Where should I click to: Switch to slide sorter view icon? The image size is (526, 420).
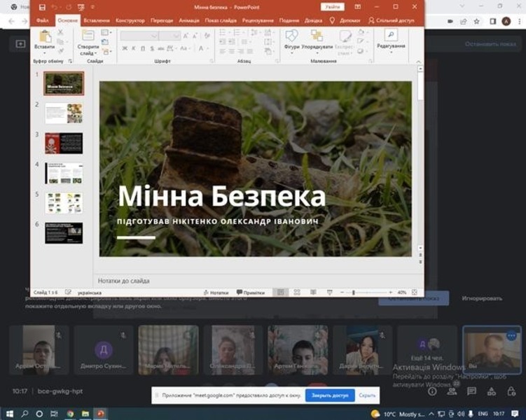click(x=297, y=292)
